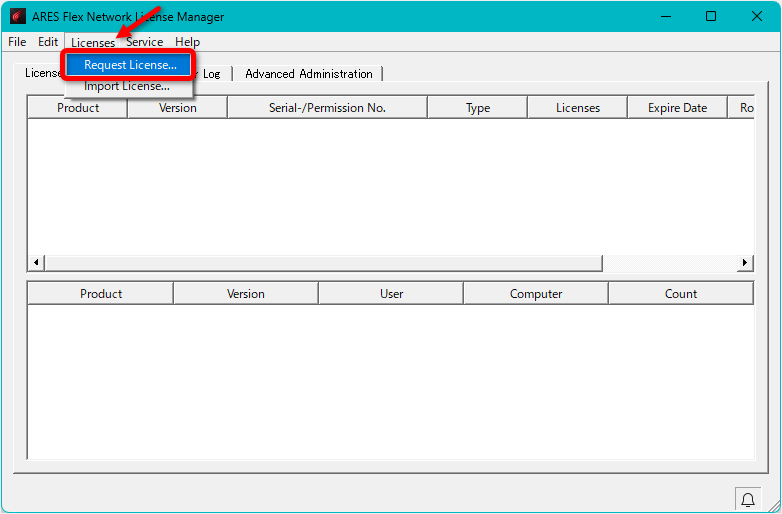Choose Import License... from the menu

(x=127, y=86)
